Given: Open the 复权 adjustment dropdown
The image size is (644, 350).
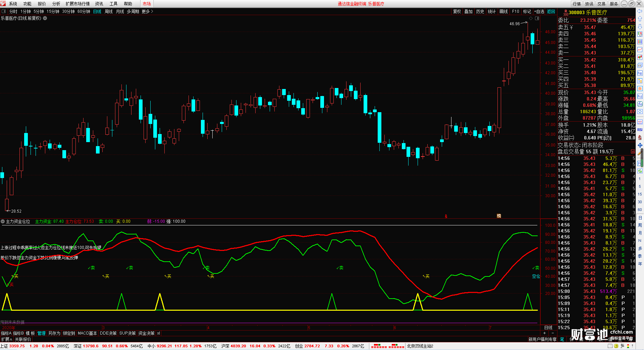Looking at the screenshot, I should pos(457,11).
